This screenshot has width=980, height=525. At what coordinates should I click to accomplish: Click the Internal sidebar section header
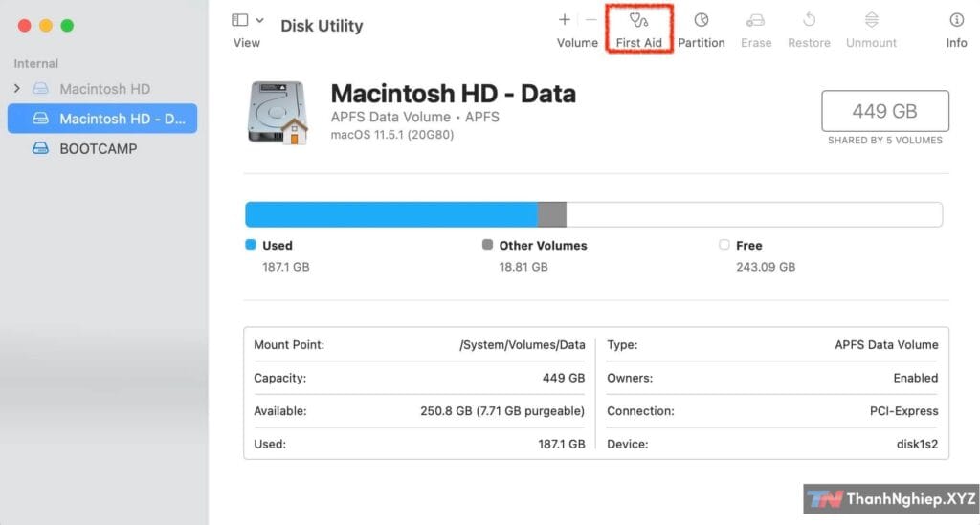coord(35,64)
